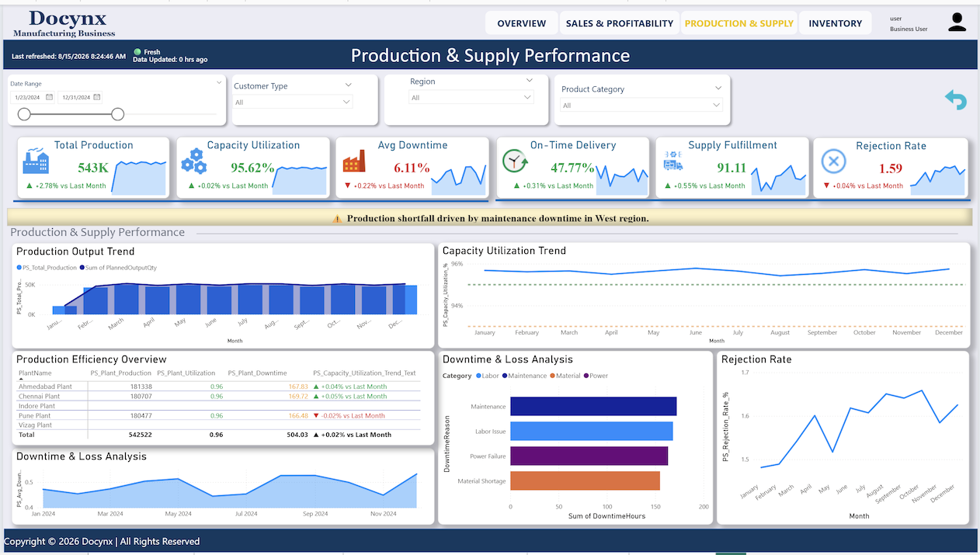Sort by PS_Capacity_Utilization_Trend_Text column header
The height and width of the screenshot is (555, 980).
pyautogui.click(x=364, y=373)
